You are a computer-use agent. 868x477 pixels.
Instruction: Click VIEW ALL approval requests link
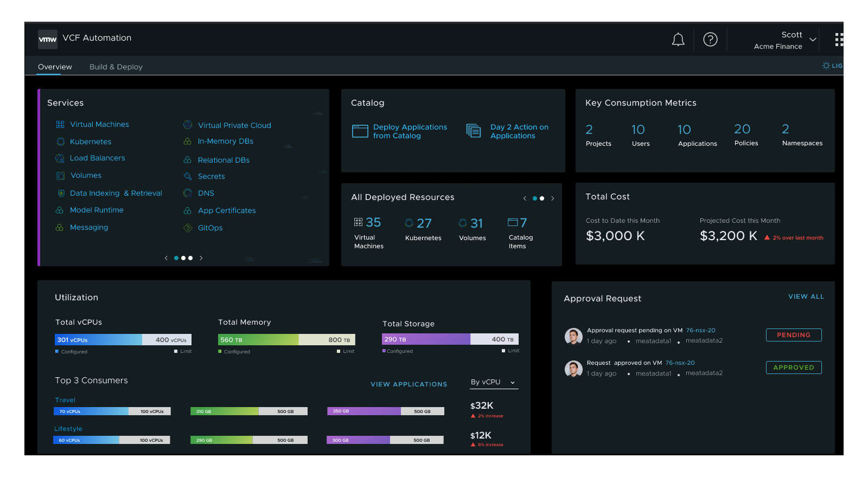[x=806, y=296]
